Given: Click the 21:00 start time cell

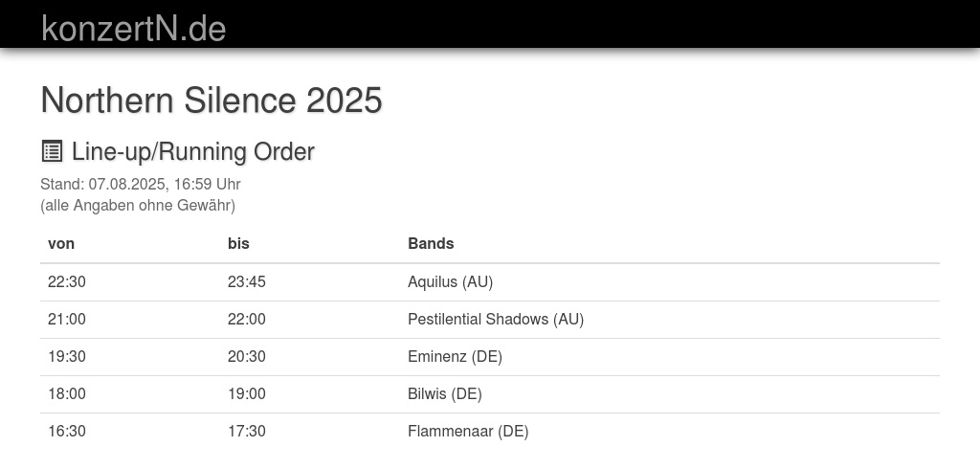Looking at the screenshot, I should click(x=67, y=319).
